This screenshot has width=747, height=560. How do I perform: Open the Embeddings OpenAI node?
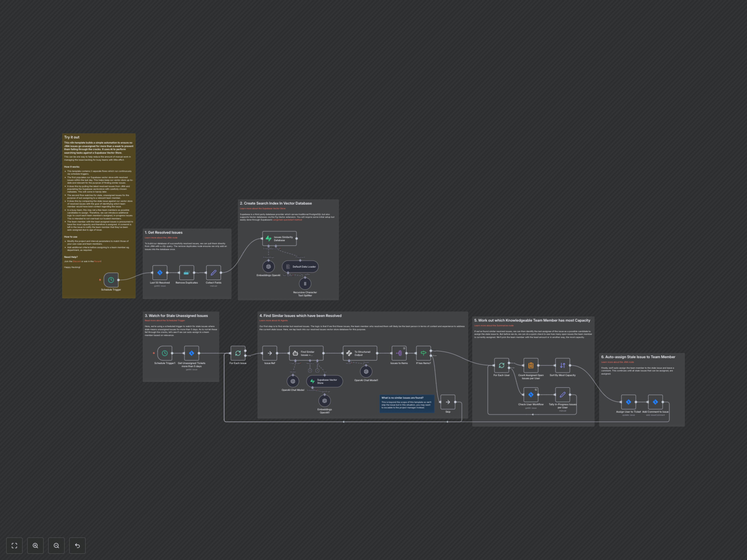(268, 266)
